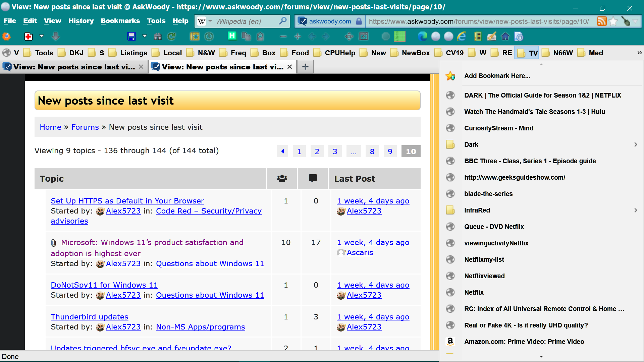The height and width of the screenshot is (362, 644).
Task: Open new tab with plus button
Action: coord(305,67)
